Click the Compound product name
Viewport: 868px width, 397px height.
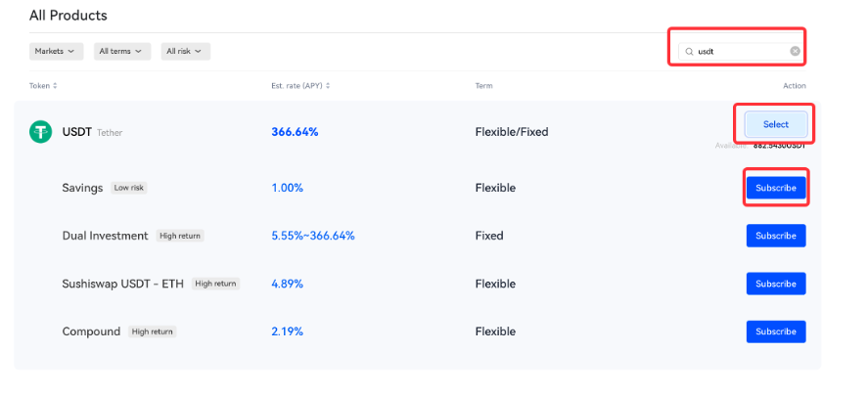coord(91,331)
